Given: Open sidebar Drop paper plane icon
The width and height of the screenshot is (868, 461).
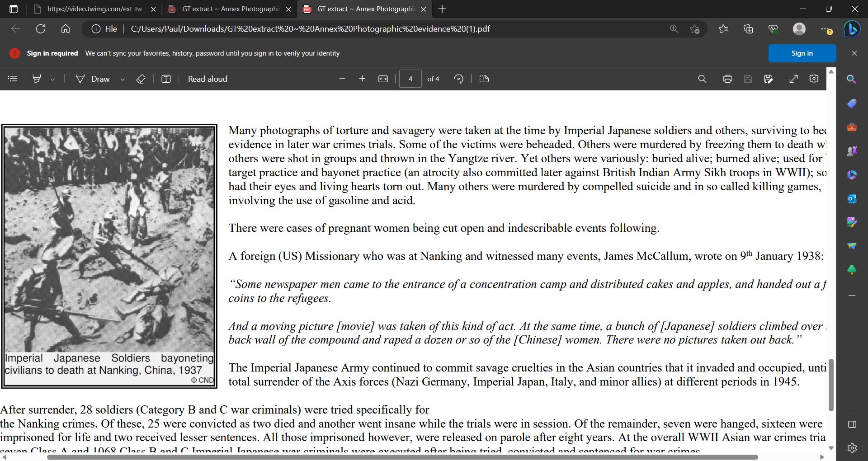Looking at the screenshot, I should coord(852,246).
